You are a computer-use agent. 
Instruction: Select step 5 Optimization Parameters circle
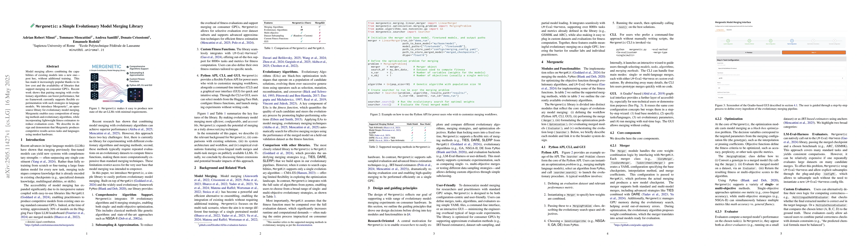pos(813,41)
